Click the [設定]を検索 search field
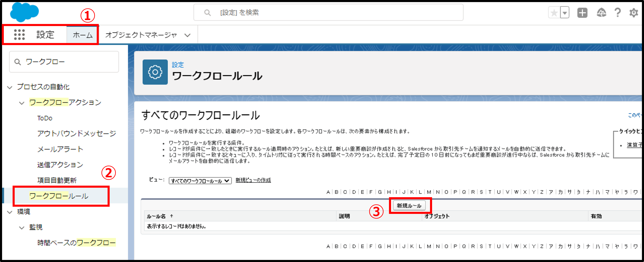Screen dimensions: 644x262 [x=328, y=12]
